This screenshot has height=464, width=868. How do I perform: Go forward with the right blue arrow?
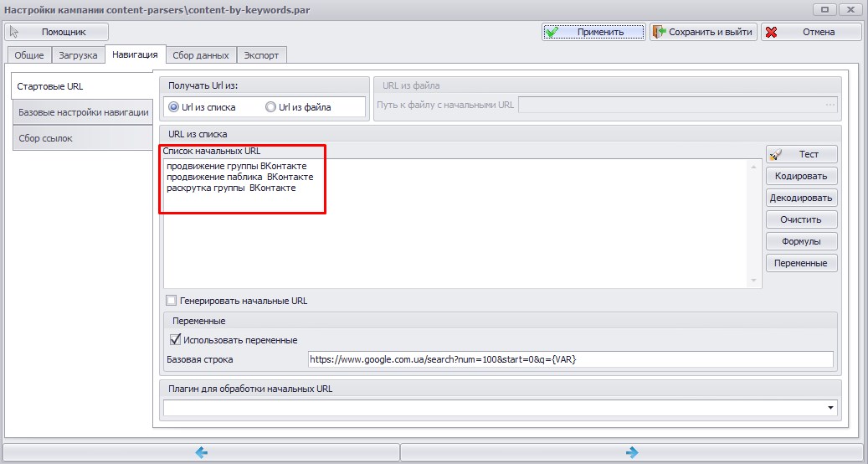tap(632, 452)
